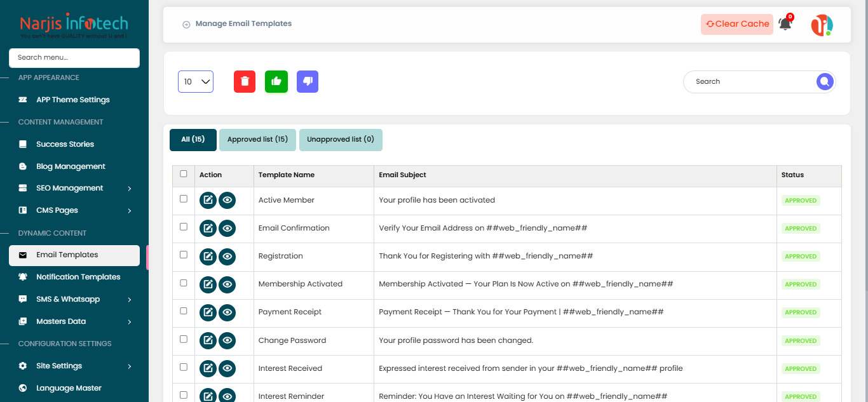Check the Change Password row checkbox
868x402 pixels.
(x=184, y=339)
